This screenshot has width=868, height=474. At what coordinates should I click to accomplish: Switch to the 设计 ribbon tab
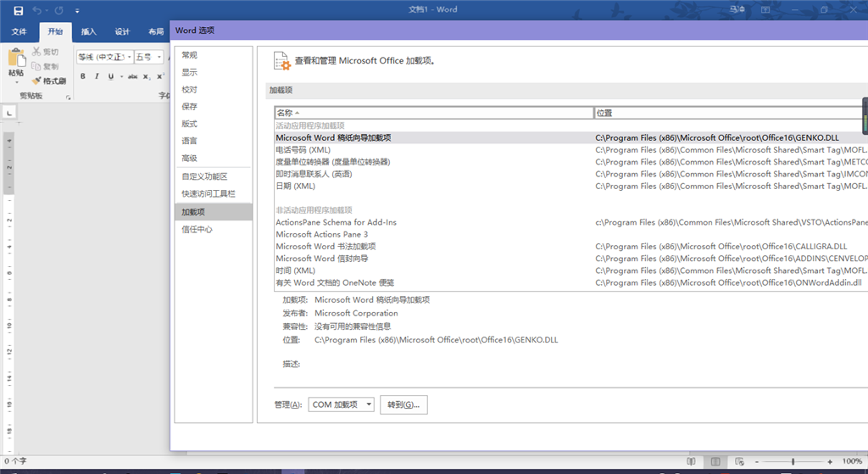(x=122, y=31)
